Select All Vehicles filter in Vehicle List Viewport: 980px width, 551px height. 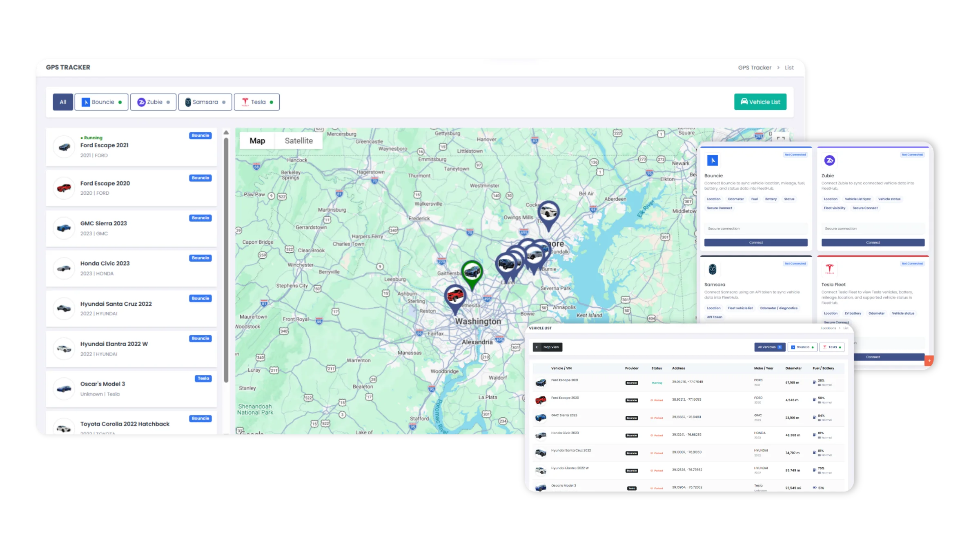coord(770,347)
